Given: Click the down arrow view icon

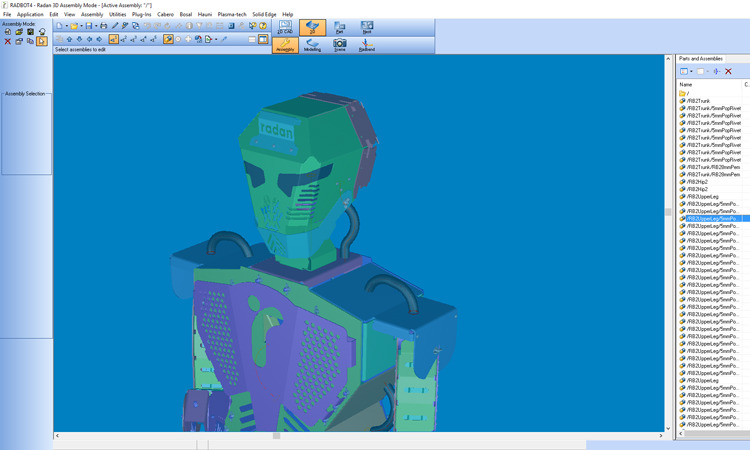Looking at the screenshot, I should point(79,39).
